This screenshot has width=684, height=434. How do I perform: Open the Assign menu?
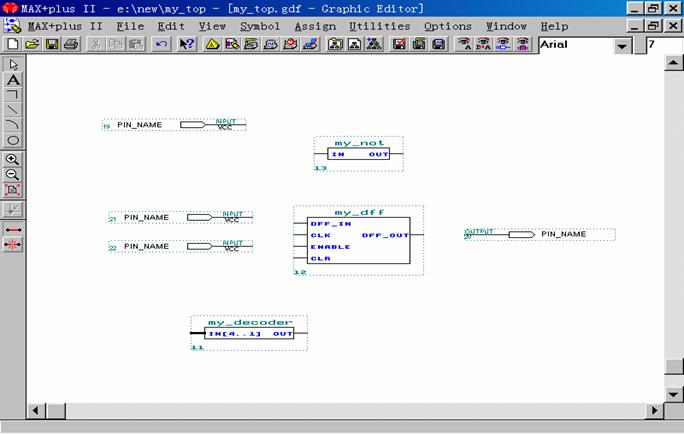[315, 26]
